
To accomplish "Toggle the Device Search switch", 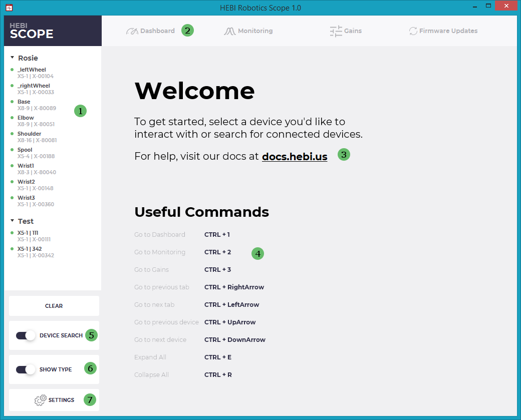I will tap(25, 335).
